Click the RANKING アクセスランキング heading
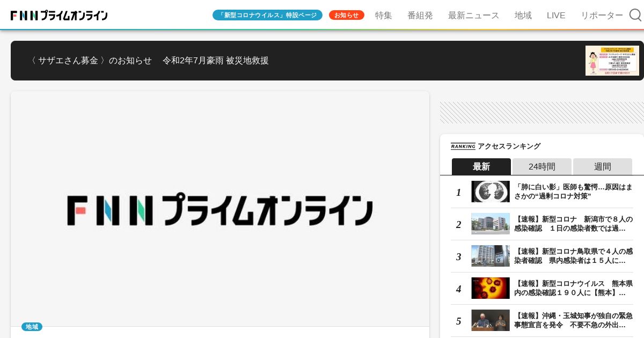Viewport: 644px width, 338px height. (x=496, y=146)
